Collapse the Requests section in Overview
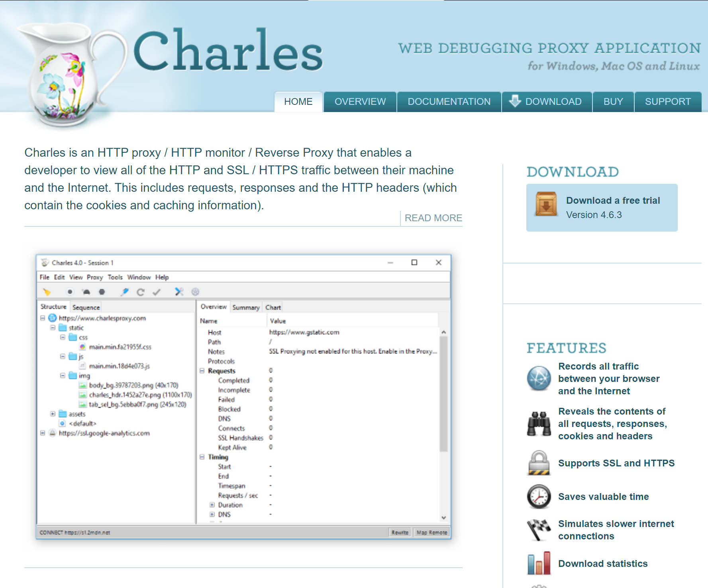 pos(202,371)
